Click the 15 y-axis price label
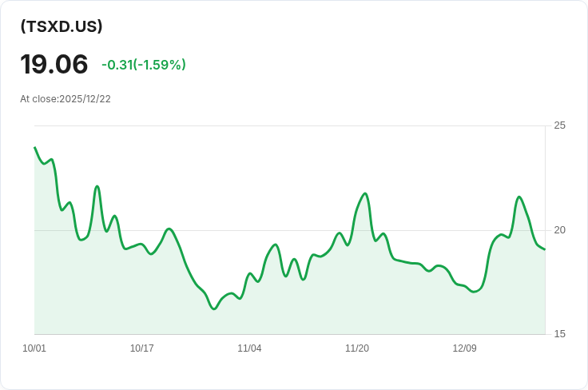 [x=559, y=334]
